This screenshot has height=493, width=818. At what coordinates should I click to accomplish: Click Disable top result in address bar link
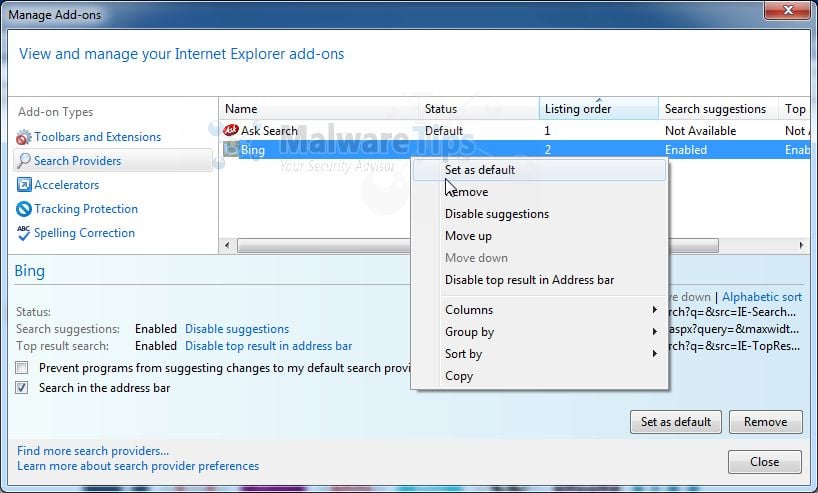pos(268,346)
